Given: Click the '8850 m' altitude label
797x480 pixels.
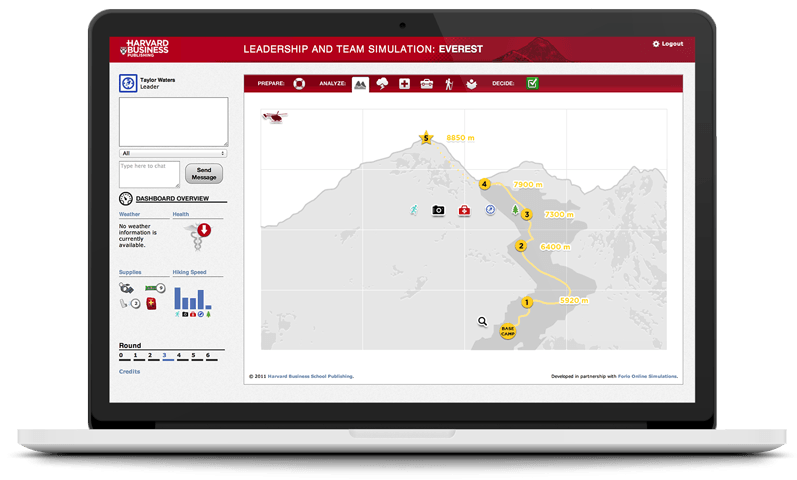Looking at the screenshot, I should tap(461, 138).
